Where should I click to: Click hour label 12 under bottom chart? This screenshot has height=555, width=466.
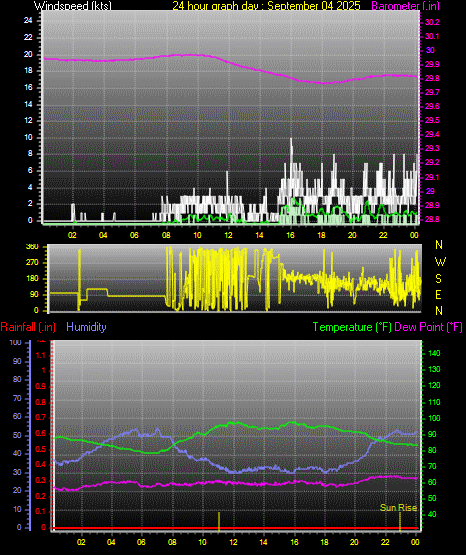coord(233,542)
